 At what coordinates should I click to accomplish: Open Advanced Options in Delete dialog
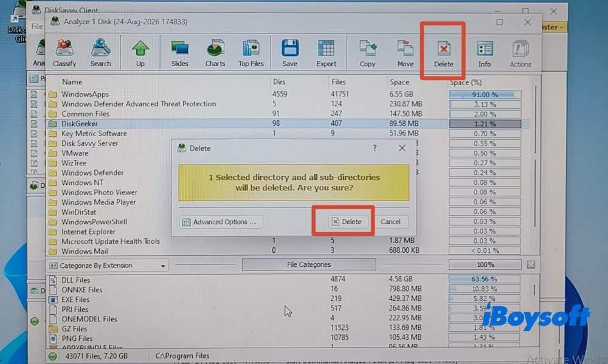pos(220,222)
